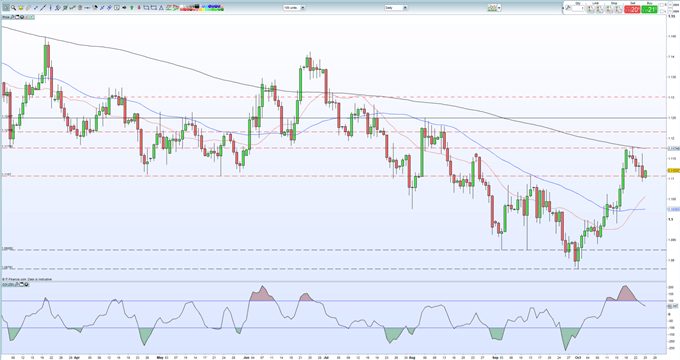Tick the upper checkbox beside the Buy button

662,5
